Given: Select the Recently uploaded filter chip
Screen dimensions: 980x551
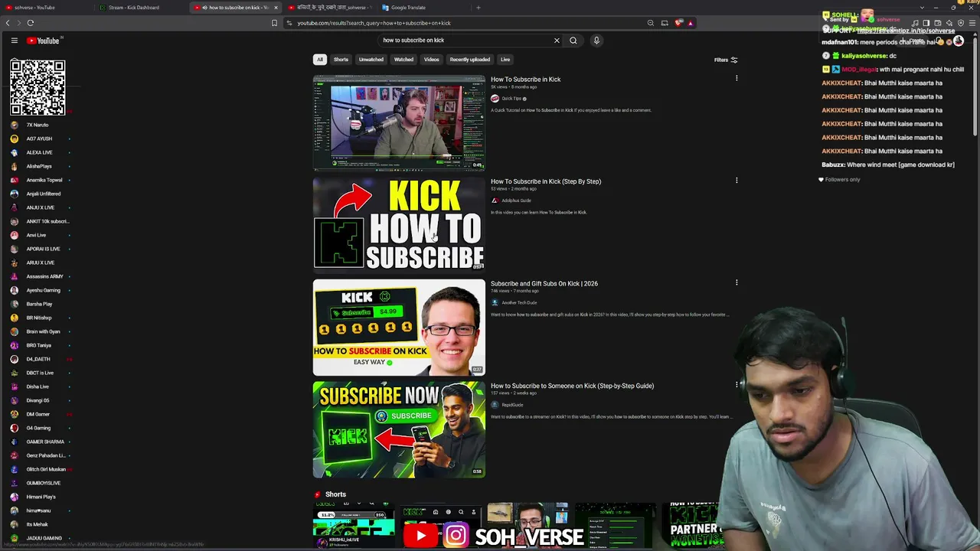Looking at the screenshot, I should click(470, 60).
